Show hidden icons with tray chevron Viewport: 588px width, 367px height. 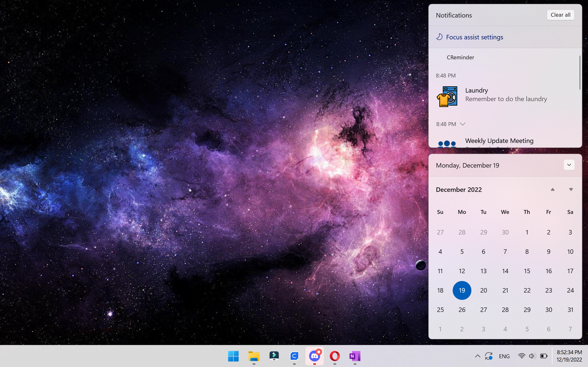(x=478, y=356)
